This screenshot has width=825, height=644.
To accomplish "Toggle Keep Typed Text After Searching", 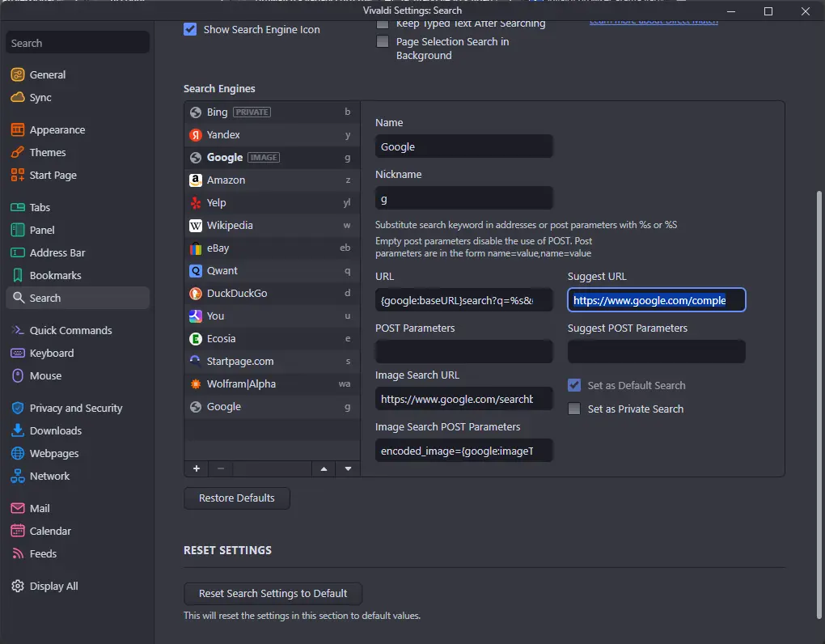I will [383, 23].
